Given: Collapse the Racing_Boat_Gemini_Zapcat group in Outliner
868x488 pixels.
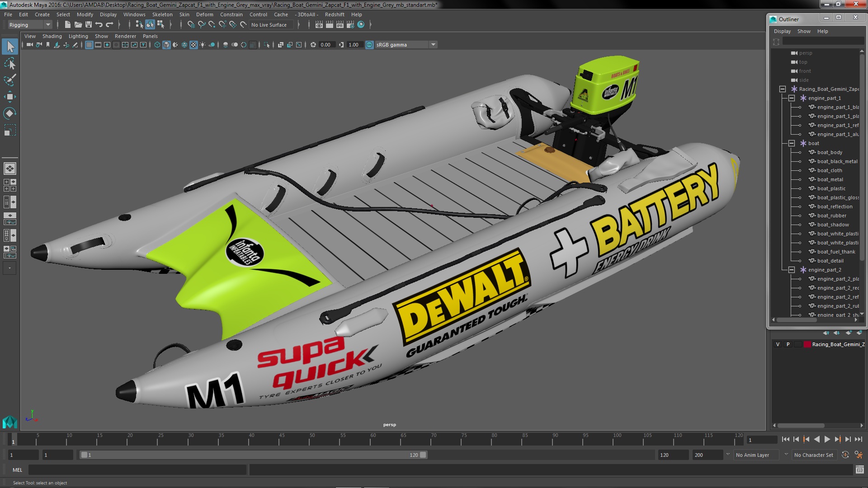Looking at the screenshot, I should (x=783, y=89).
